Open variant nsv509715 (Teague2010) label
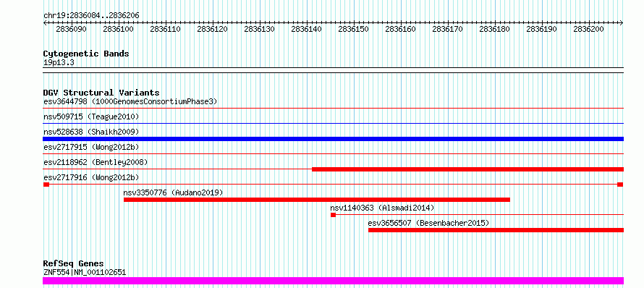Viewport: 644px width, 288px height. (91, 117)
